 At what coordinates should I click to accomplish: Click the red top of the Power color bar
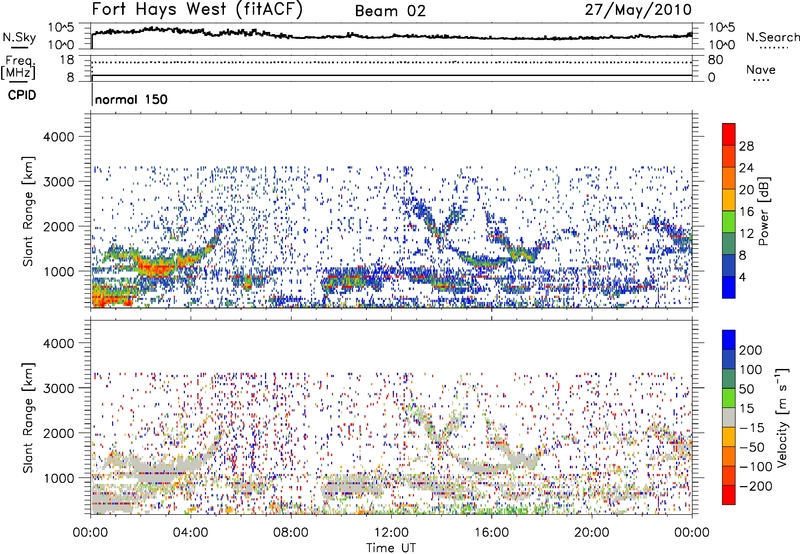point(729,132)
